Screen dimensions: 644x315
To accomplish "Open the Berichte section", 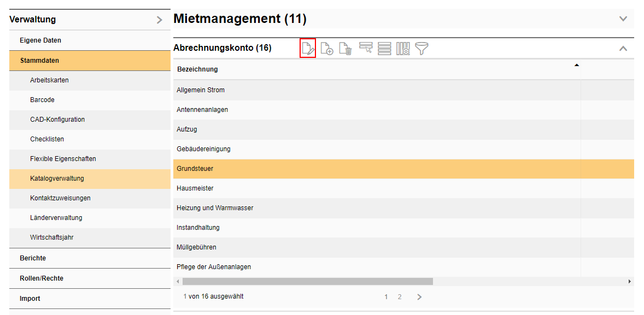I will [33, 258].
